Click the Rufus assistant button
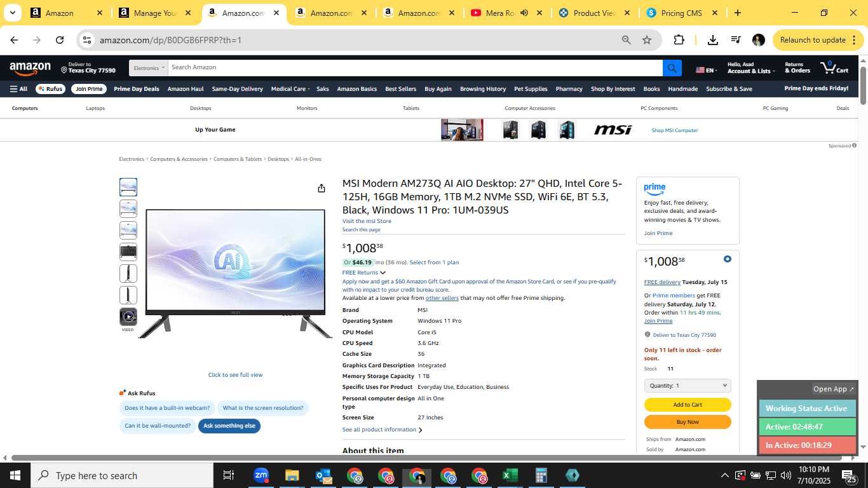868x488 pixels. point(50,89)
